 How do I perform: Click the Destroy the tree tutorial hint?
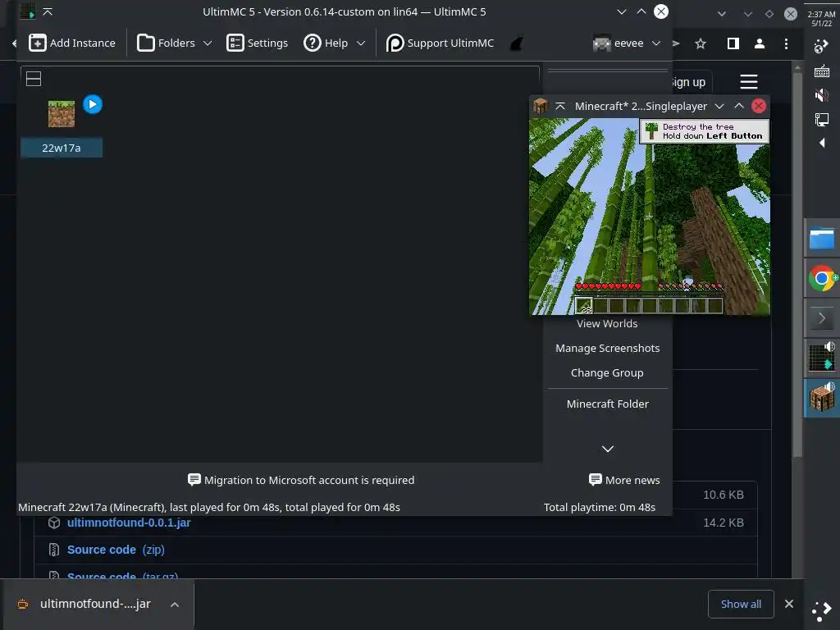click(x=705, y=131)
